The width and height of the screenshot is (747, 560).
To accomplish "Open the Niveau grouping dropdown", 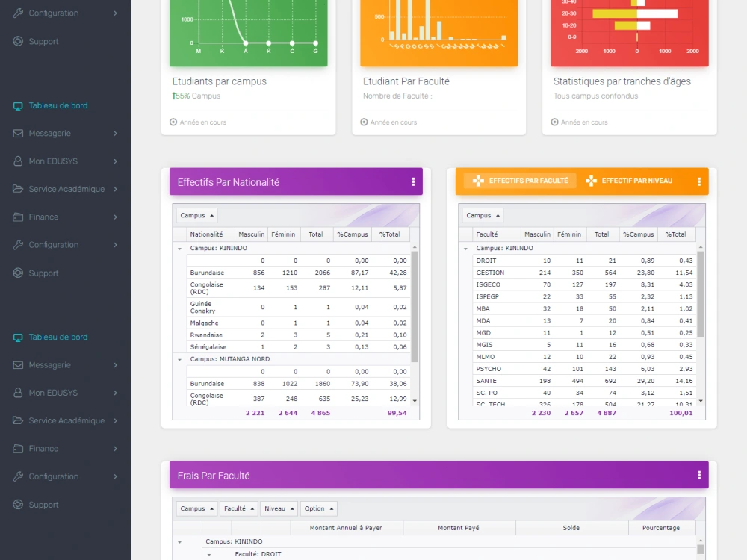I will tap(279, 508).
